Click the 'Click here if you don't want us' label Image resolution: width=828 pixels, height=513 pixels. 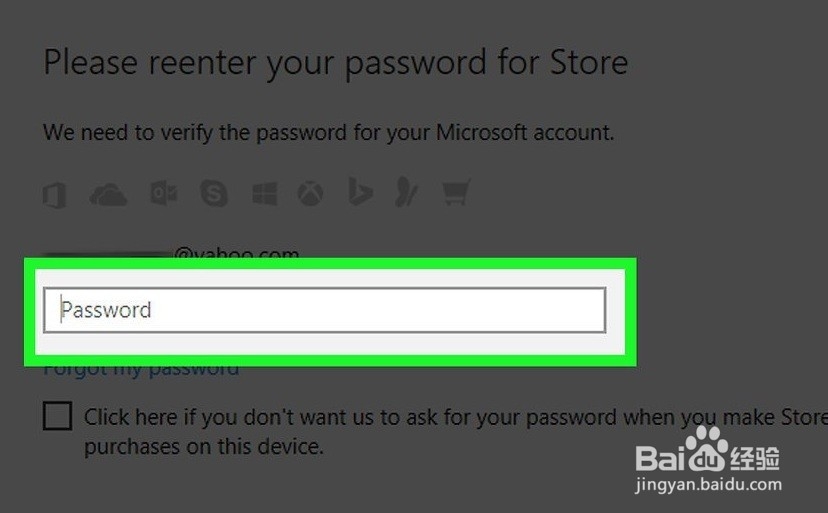click(x=455, y=432)
